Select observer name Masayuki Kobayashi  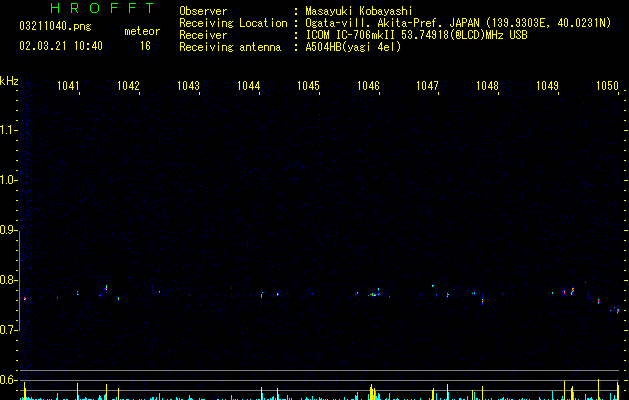[x=359, y=11]
